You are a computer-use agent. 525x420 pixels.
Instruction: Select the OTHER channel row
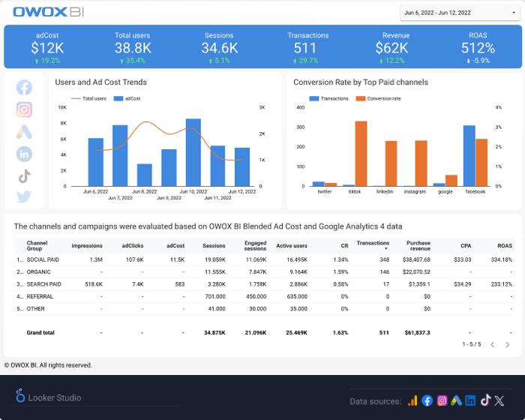pyautogui.click(x=264, y=309)
